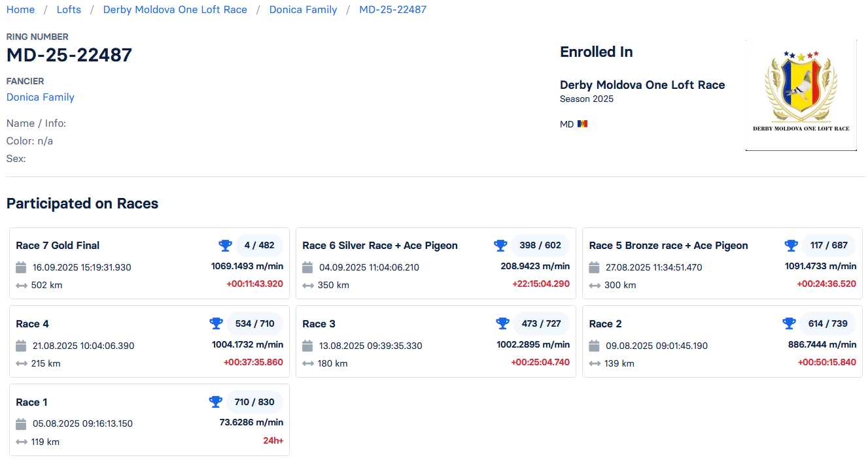Click the 4 / 482 ranking badge
This screenshot has width=868, height=460.
pyautogui.click(x=259, y=246)
